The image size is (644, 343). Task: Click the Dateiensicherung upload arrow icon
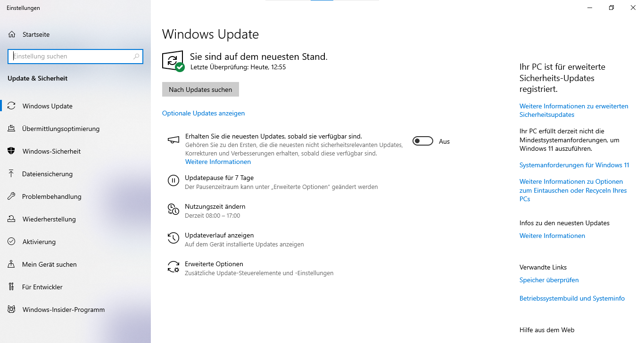pos(11,174)
